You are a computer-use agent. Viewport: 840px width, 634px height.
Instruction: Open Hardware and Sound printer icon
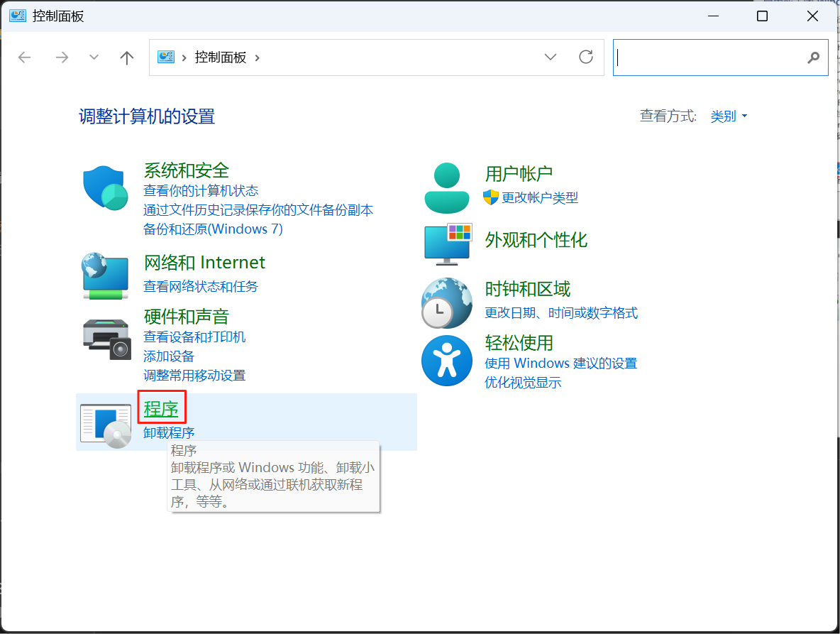[x=106, y=339]
